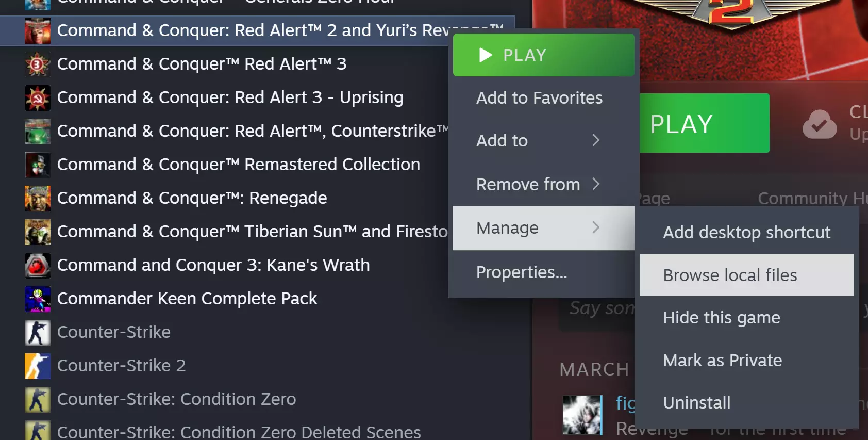Select Condition Zero Deleted Scenes title

[239, 431]
